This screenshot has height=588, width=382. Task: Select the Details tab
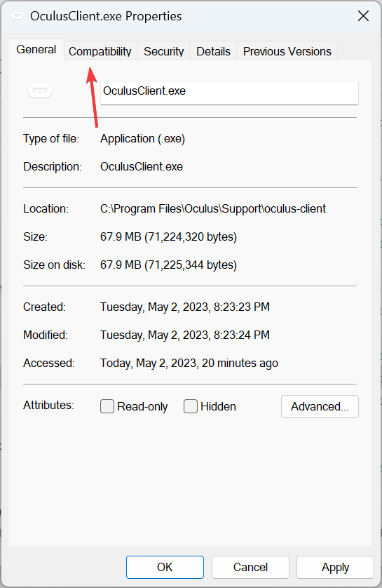pyautogui.click(x=213, y=51)
